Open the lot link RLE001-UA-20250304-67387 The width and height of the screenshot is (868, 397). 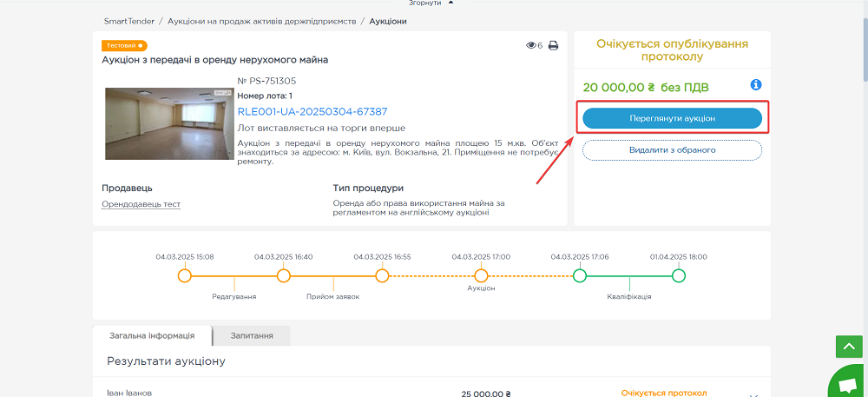tap(312, 111)
